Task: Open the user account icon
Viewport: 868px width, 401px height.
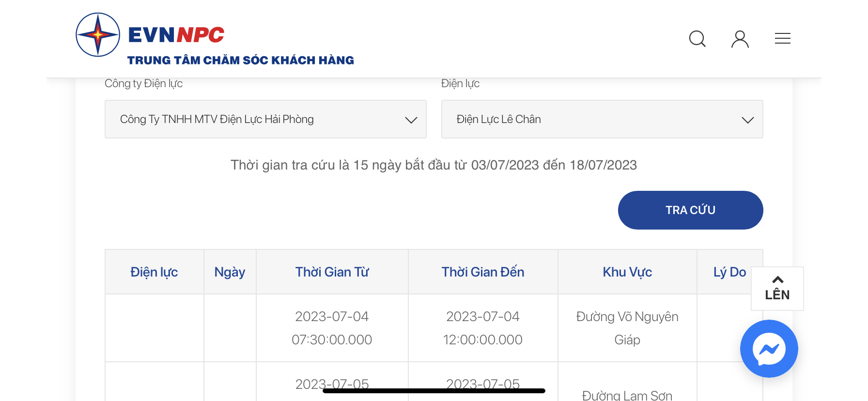Action: pyautogui.click(x=740, y=39)
